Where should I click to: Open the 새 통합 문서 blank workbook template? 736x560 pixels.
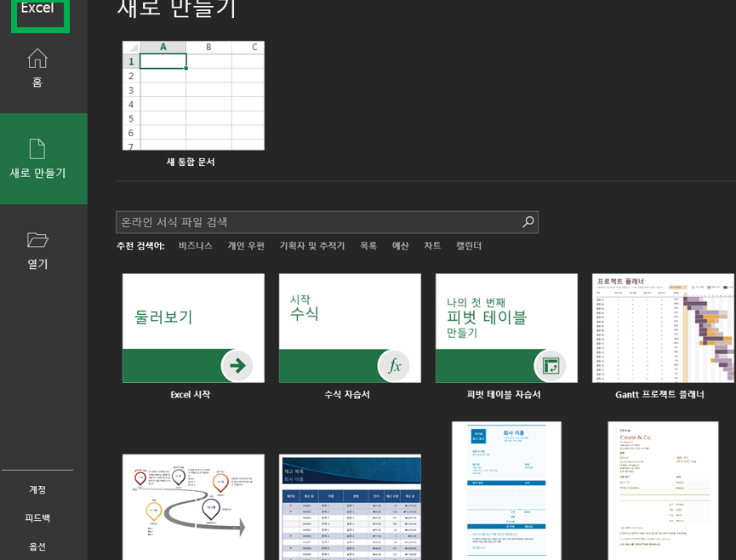(193, 95)
